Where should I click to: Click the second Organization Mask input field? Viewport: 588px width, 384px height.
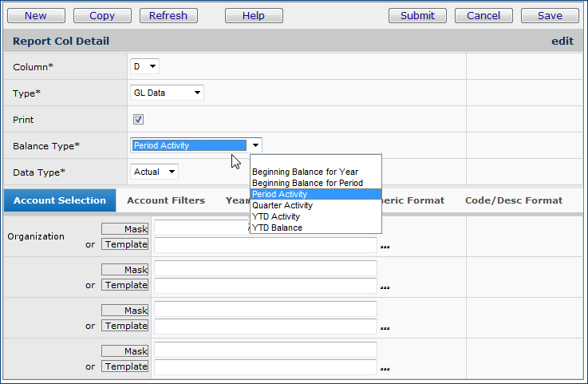pyautogui.click(x=265, y=269)
